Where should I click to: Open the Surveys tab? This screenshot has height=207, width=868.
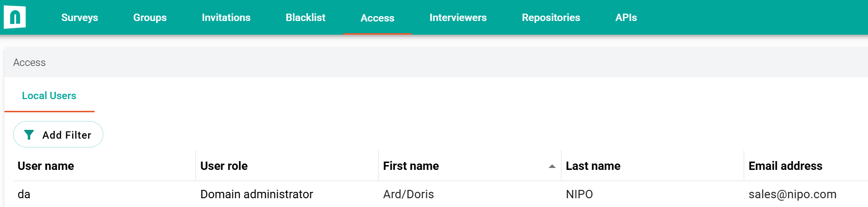coord(79,18)
